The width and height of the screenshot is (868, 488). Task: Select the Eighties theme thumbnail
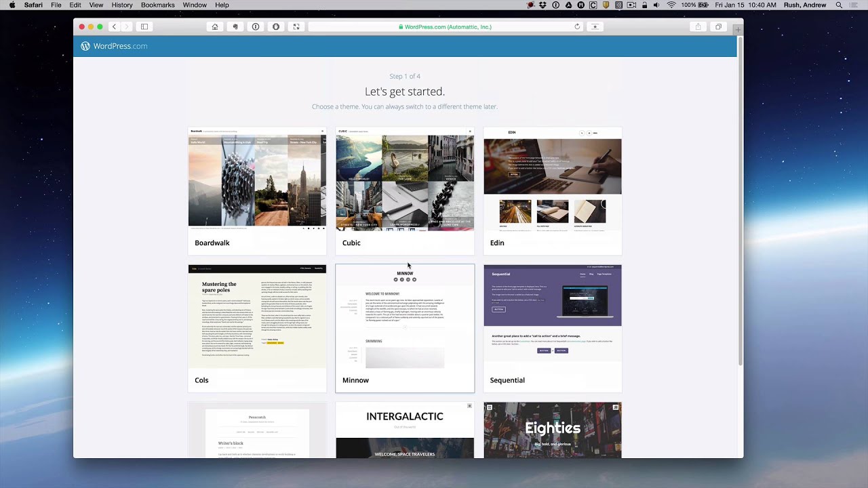pos(553,430)
